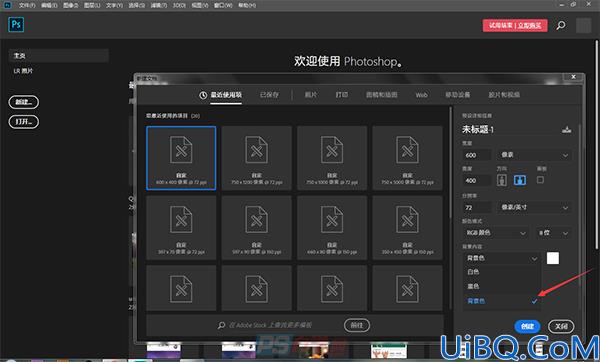Click the 打开... button on start screen
600x362 pixels.
(24, 122)
